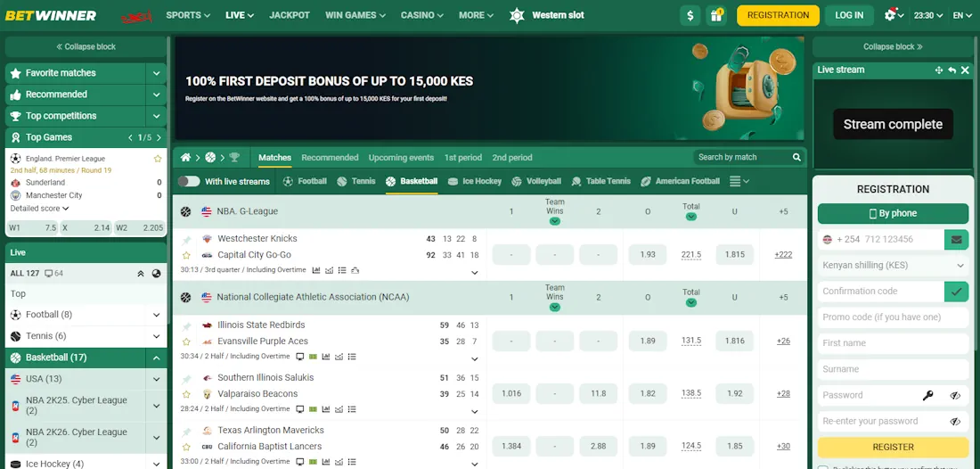Click the basketball icon of NBA G-League header
This screenshot has height=469, width=980.
click(x=185, y=212)
